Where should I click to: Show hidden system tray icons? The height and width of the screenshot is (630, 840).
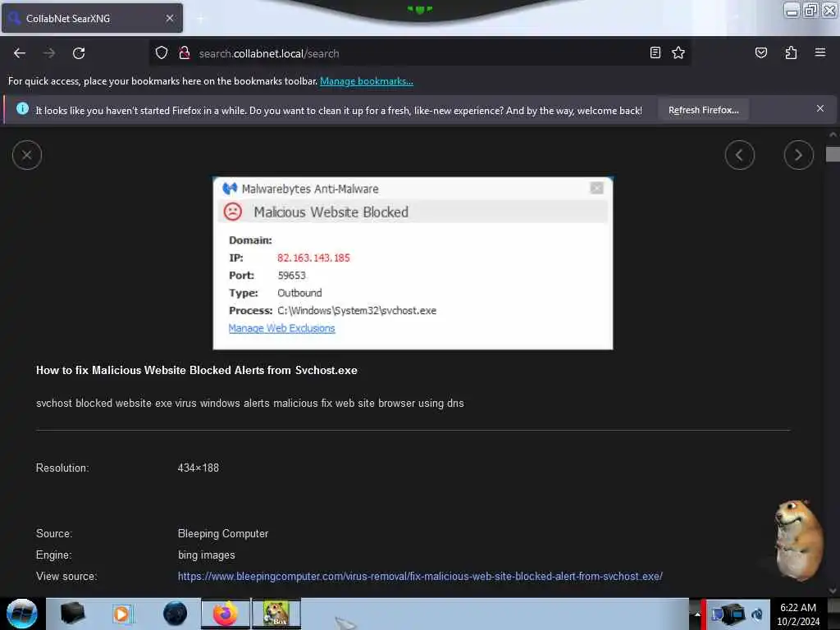point(697,614)
